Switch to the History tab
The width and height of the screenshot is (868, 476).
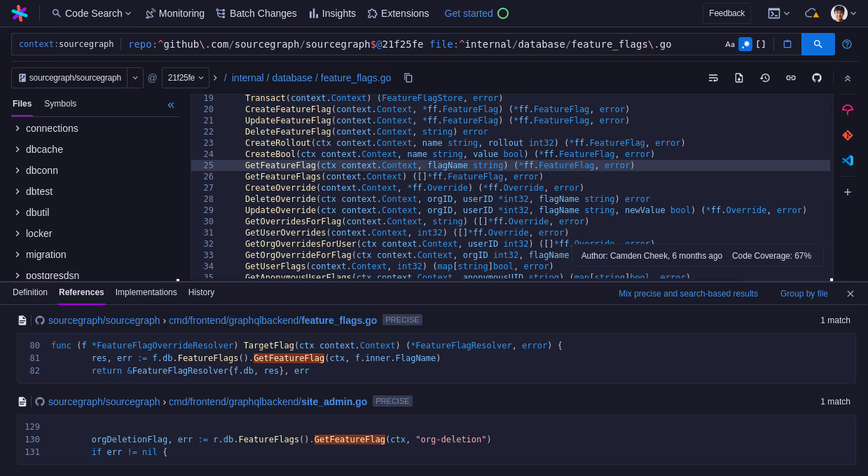(x=201, y=292)
